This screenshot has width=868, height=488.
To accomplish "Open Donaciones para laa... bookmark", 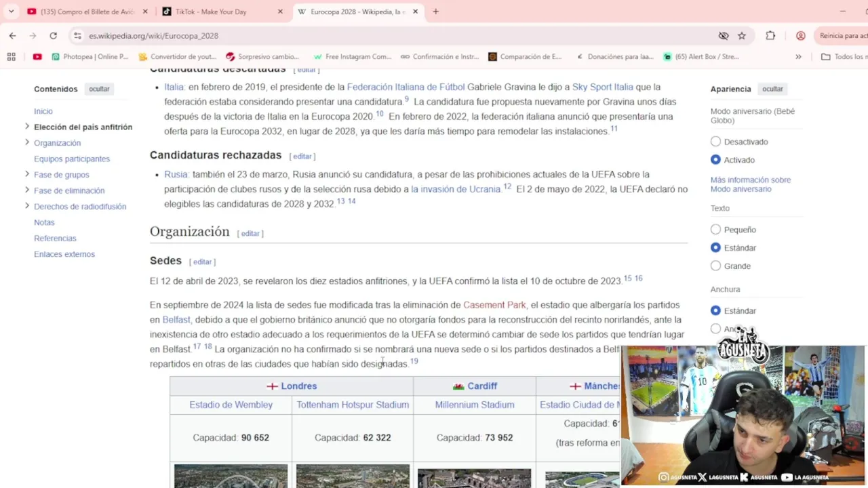I will 614,57.
